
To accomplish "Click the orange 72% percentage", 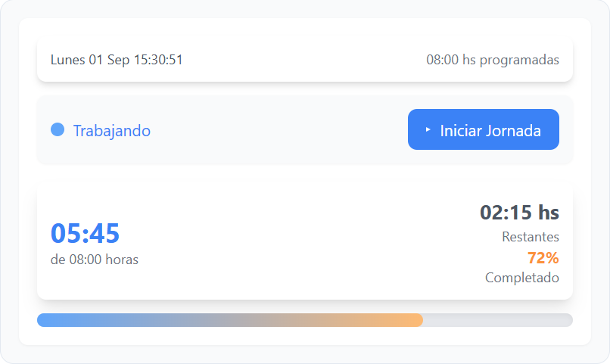I will (x=543, y=258).
